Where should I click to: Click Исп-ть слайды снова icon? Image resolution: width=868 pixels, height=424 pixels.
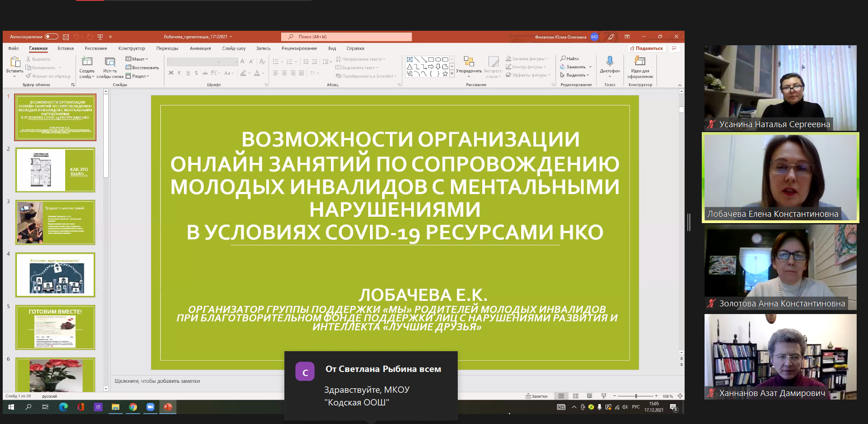pyautogui.click(x=110, y=61)
